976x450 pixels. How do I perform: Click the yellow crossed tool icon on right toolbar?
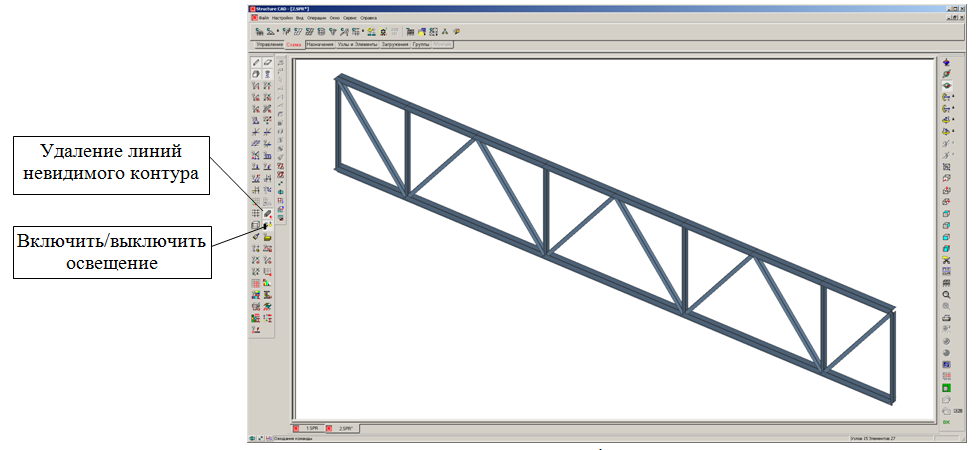click(946, 260)
